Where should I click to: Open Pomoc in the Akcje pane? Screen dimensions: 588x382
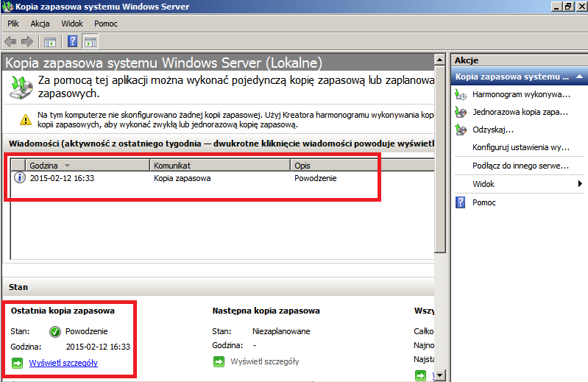pos(484,202)
